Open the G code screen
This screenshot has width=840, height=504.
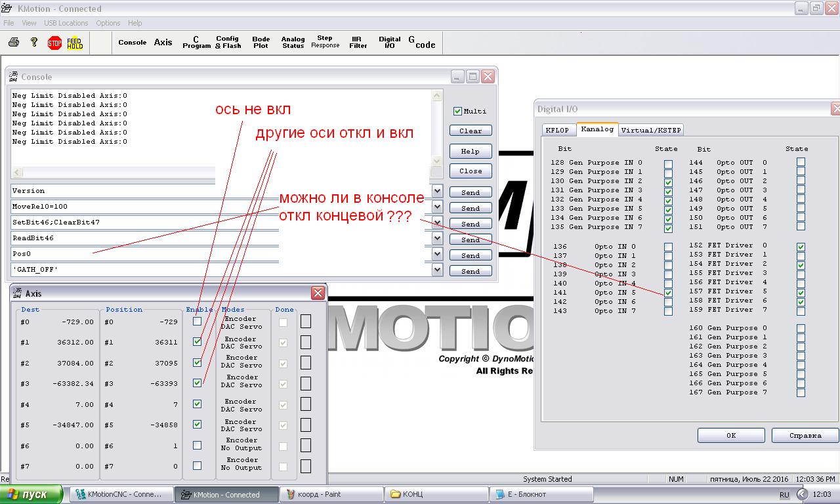(x=422, y=43)
